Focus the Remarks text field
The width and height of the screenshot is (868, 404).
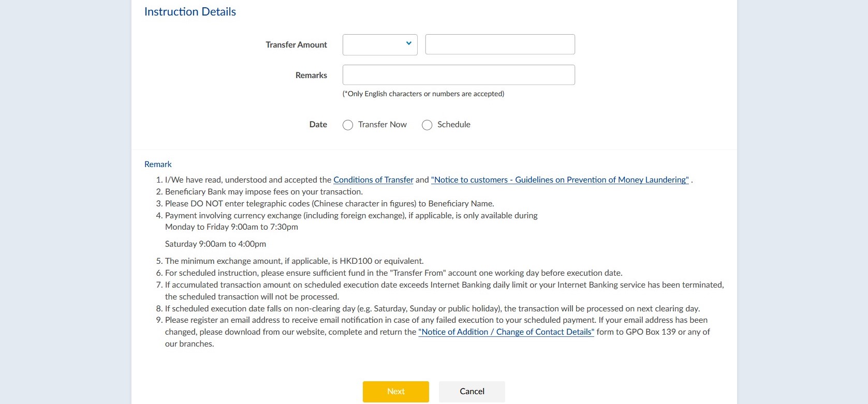pyautogui.click(x=458, y=75)
